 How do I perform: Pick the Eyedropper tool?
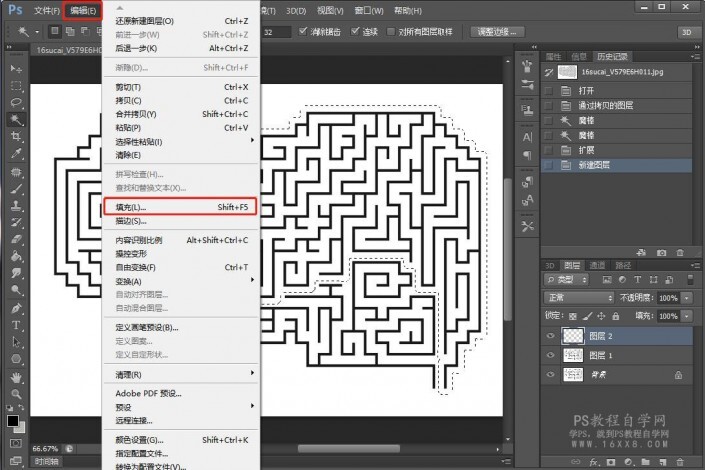coord(16,153)
